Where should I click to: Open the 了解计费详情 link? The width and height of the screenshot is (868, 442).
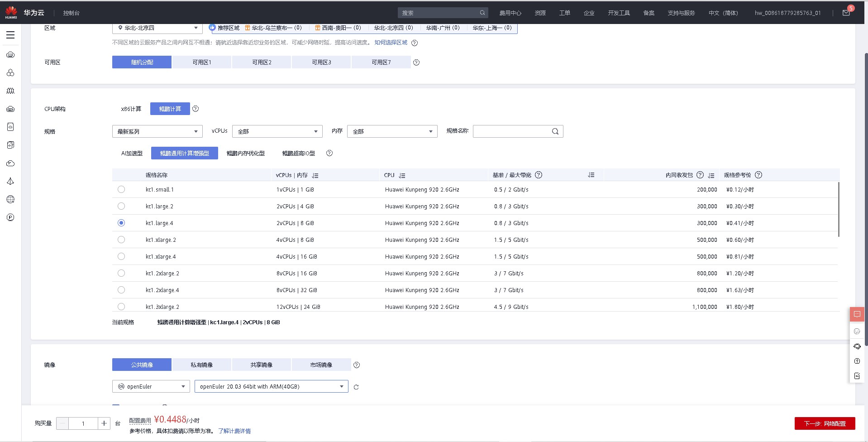coord(234,431)
